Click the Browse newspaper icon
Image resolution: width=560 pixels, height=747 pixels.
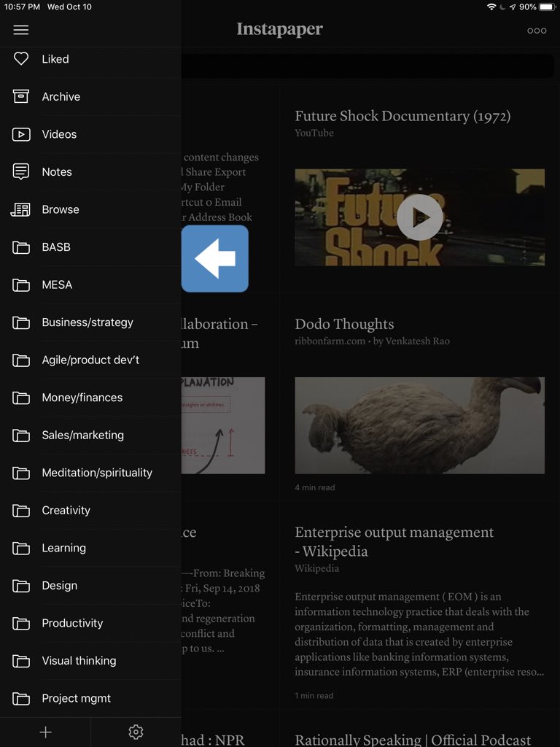(20, 209)
